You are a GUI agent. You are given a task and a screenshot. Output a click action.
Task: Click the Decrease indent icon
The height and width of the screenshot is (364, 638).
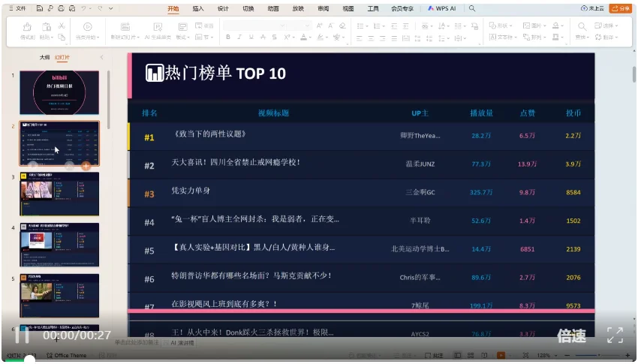[x=394, y=26]
